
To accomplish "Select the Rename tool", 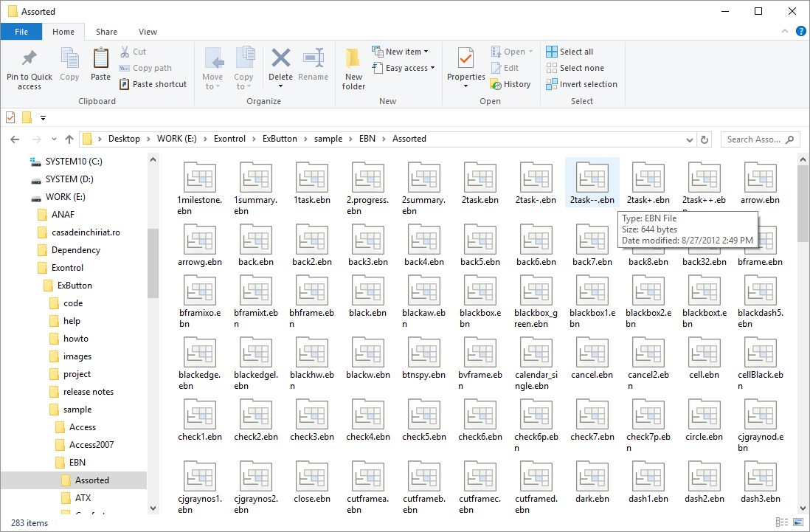I will 313,66.
